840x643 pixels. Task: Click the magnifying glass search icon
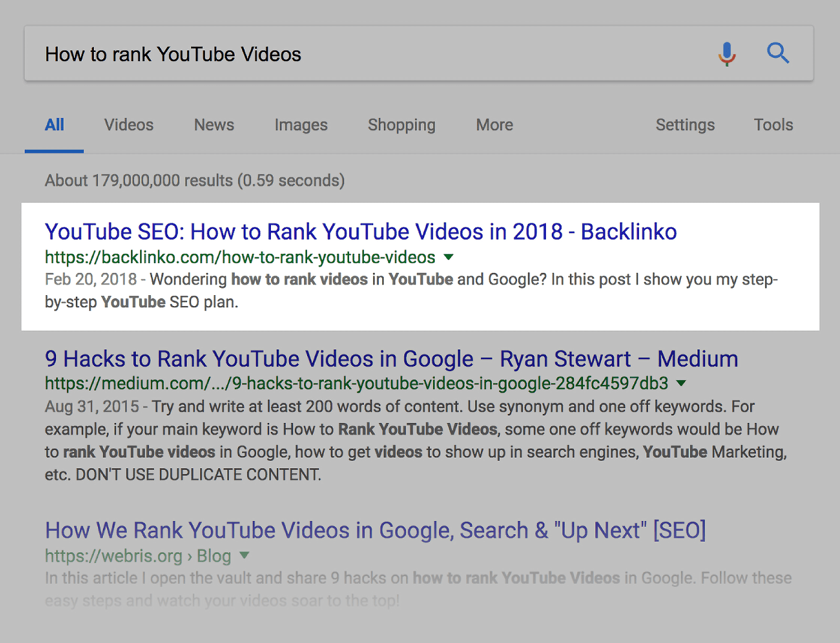[779, 53]
